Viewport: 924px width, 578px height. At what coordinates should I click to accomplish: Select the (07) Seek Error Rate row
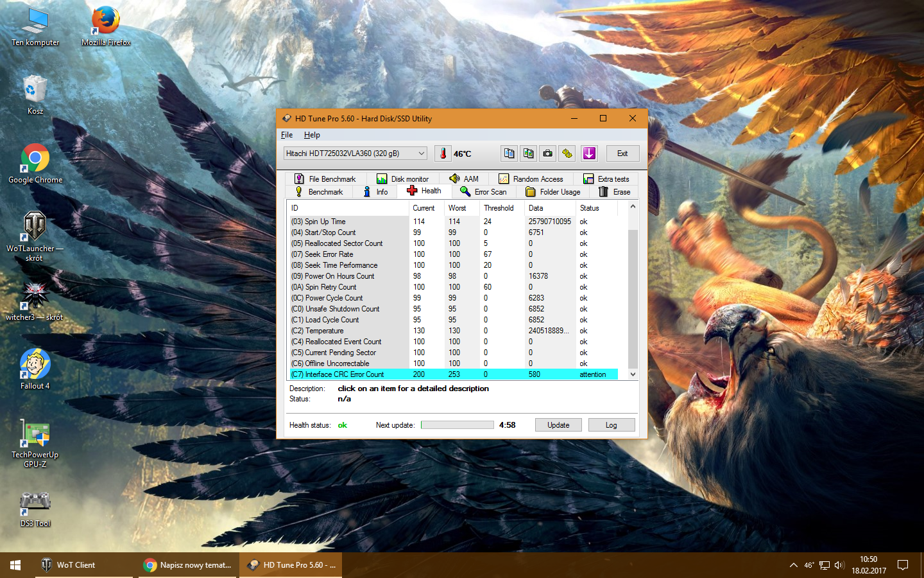point(453,254)
